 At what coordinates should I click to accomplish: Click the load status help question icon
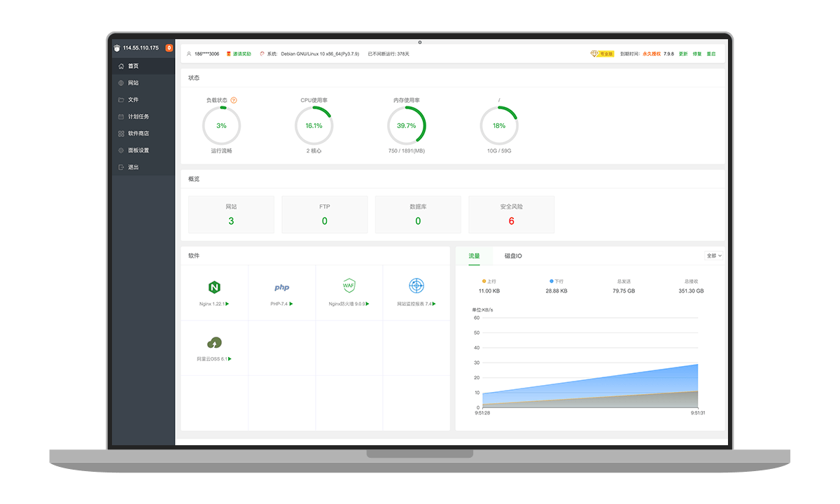coord(234,100)
